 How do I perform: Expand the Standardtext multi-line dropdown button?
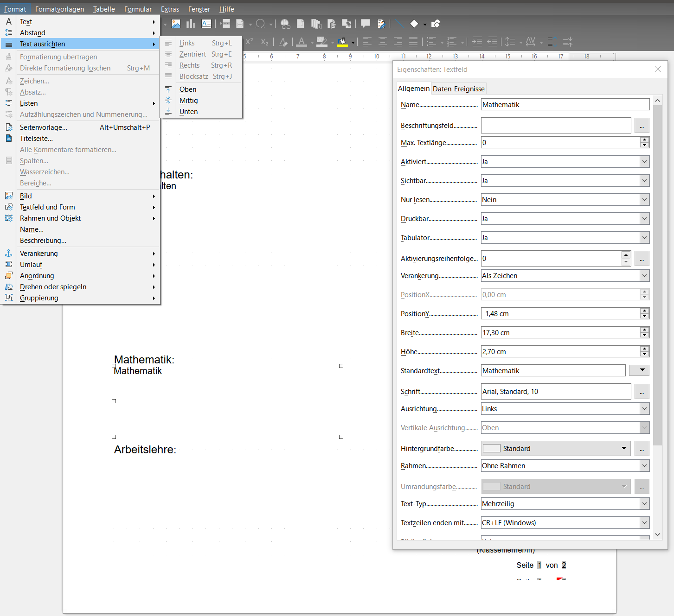[x=639, y=370]
